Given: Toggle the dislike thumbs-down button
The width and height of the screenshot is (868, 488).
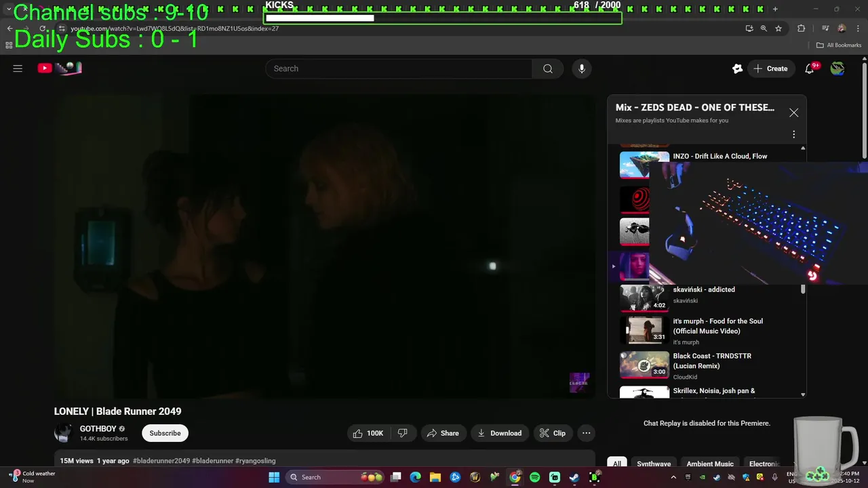Looking at the screenshot, I should point(402,433).
